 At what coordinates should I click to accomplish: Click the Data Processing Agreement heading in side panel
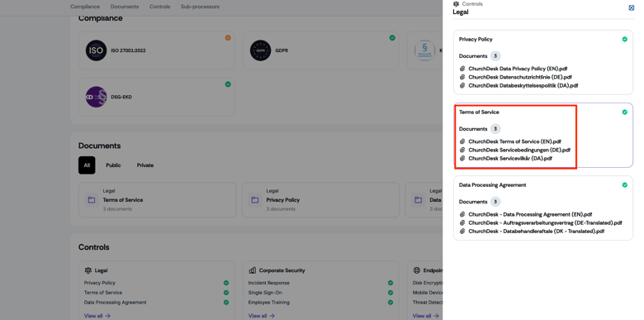[492, 185]
